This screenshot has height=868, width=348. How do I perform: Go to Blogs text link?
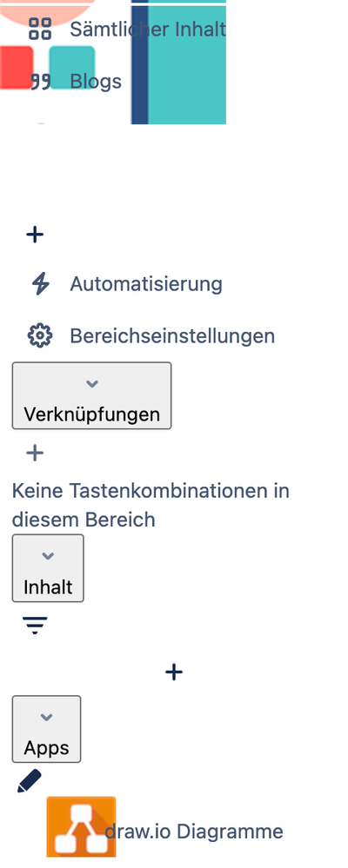[96, 82]
